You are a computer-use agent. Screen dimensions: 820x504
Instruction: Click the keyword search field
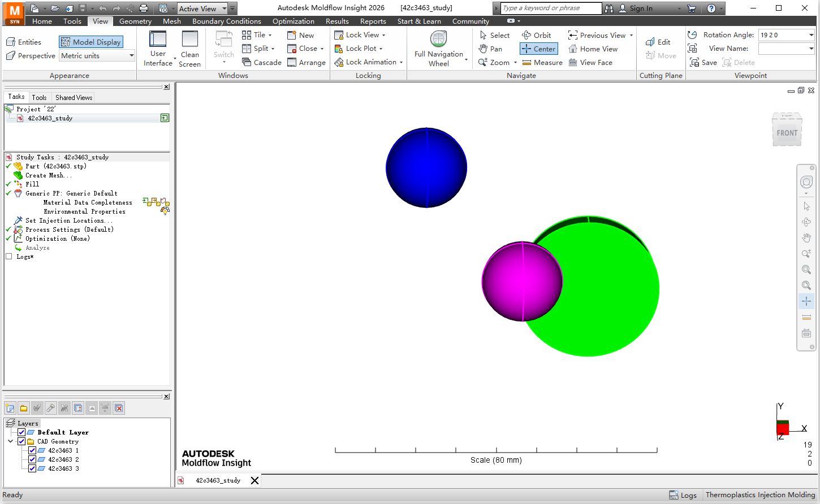551,8
